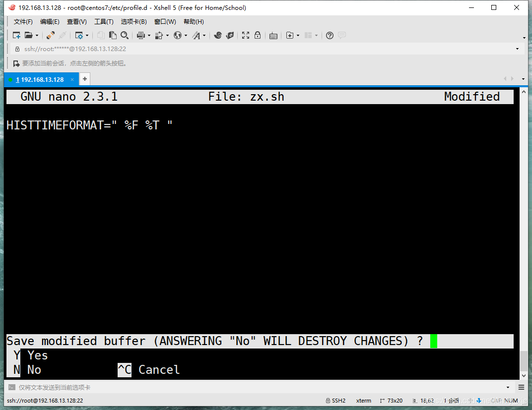Open the 编辑(E) menu
532x410 pixels.
tap(50, 22)
